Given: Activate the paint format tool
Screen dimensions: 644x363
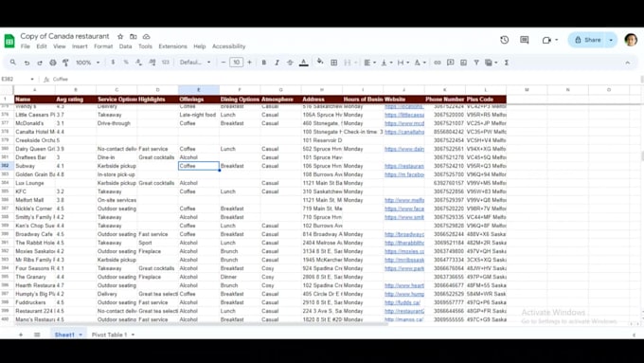Looking at the screenshot, I should click(x=65, y=63).
